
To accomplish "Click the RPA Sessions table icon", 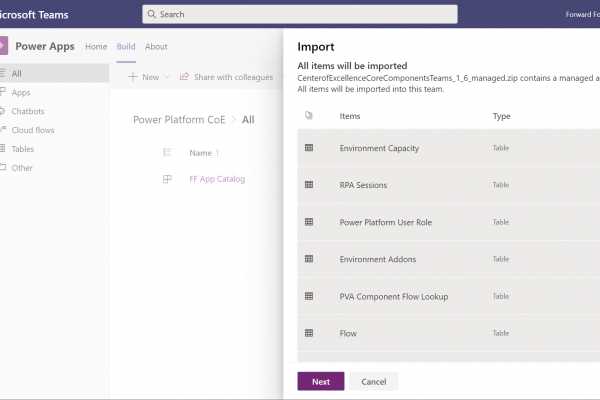I will (309, 185).
